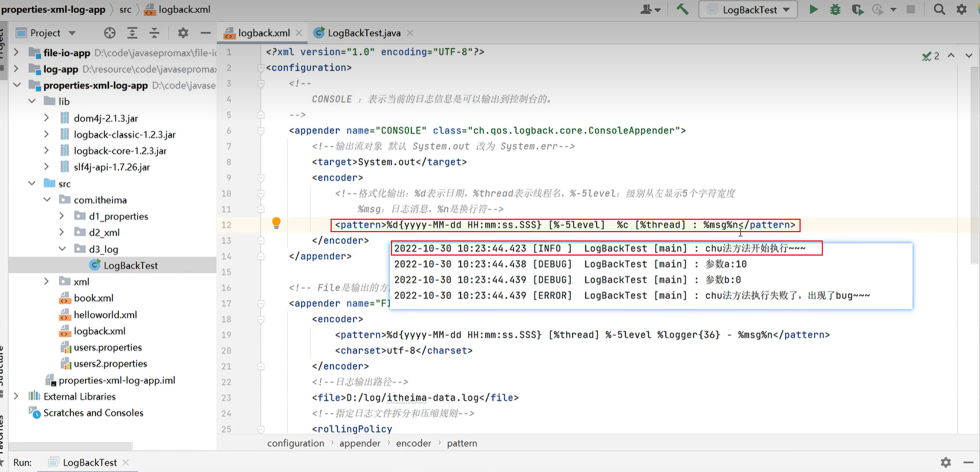Screen dimensions: 980x472
Task: Minimize the Run tool window
Action: 968,462
